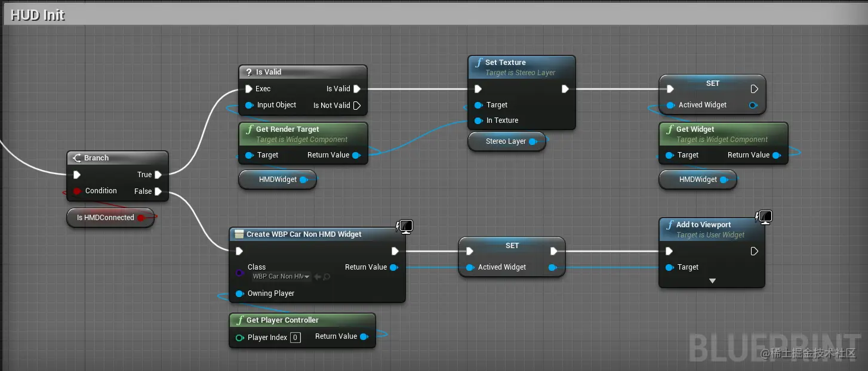Click the upper SET node's Actived Widget output pin

pyautogui.click(x=753, y=105)
